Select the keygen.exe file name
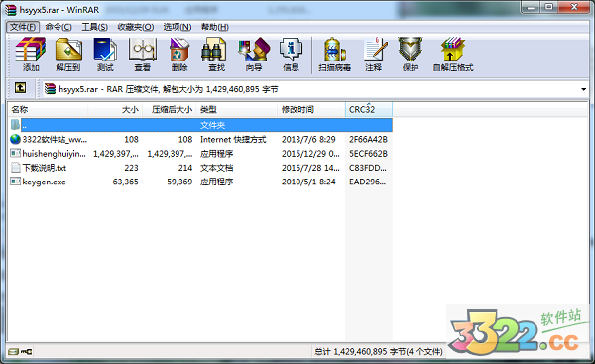The image size is (595, 364). [44, 182]
